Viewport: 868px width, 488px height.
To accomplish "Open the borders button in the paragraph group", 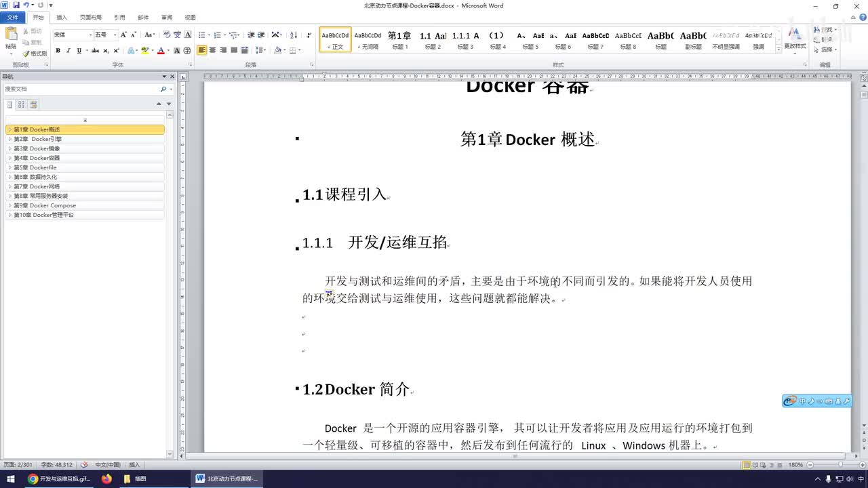I will [x=293, y=50].
